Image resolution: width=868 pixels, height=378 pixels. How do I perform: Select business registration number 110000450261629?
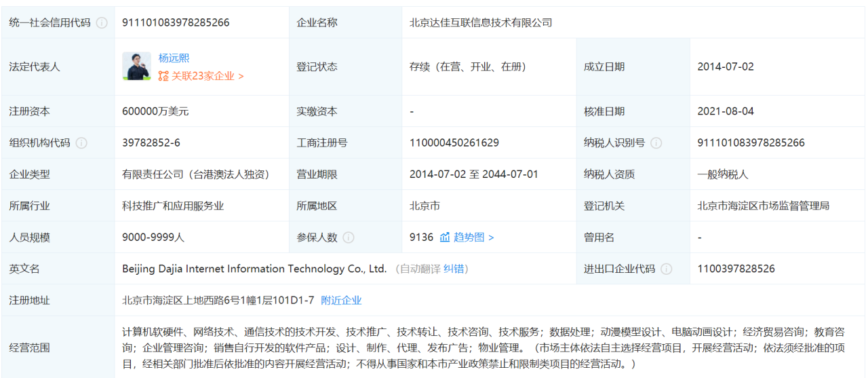tap(454, 143)
